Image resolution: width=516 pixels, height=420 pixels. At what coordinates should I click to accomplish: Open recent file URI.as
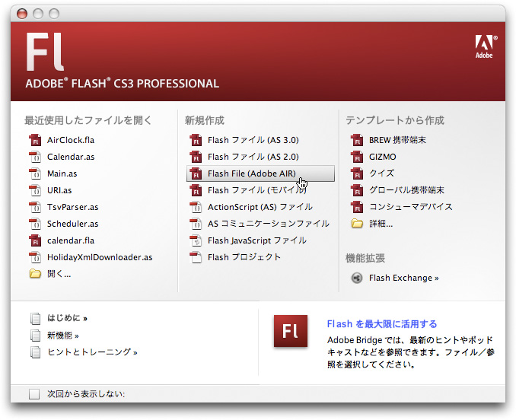[x=59, y=190]
